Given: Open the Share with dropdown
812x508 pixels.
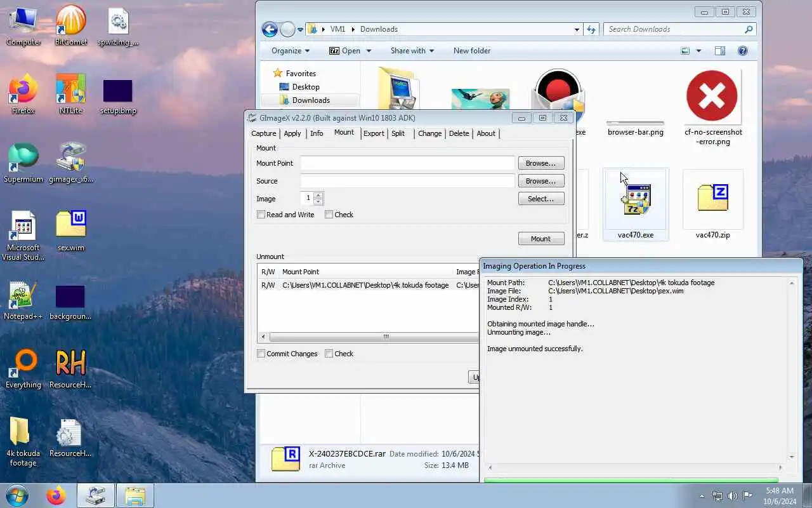Looking at the screenshot, I should point(412,51).
